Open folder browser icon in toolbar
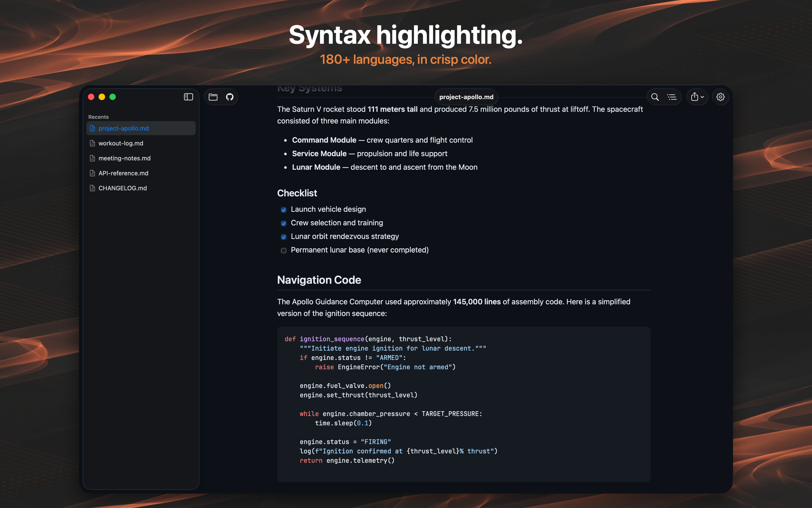Image resolution: width=812 pixels, height=508 pixels. [x=213, y=97]
